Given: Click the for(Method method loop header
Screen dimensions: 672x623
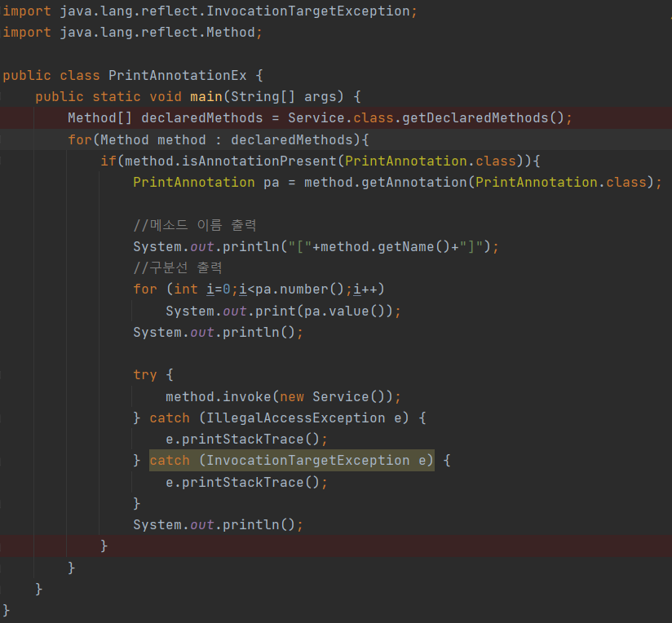Looking at the screenshot, I should (x=219, y=140).
